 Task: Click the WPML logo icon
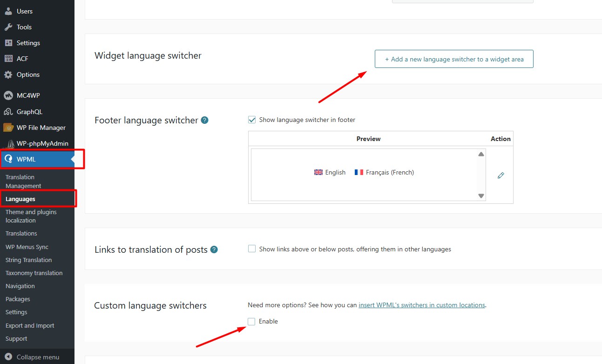[8, 159]
